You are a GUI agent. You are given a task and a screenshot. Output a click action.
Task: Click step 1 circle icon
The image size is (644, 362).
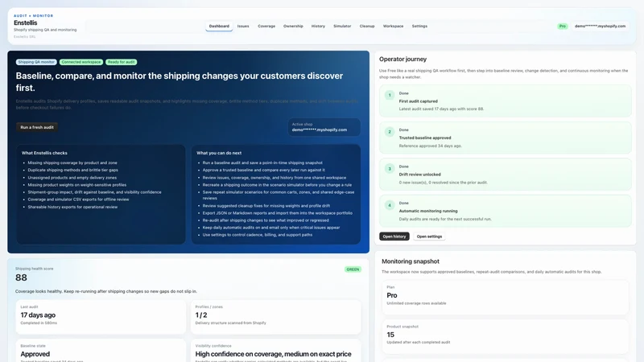(390, 95)
